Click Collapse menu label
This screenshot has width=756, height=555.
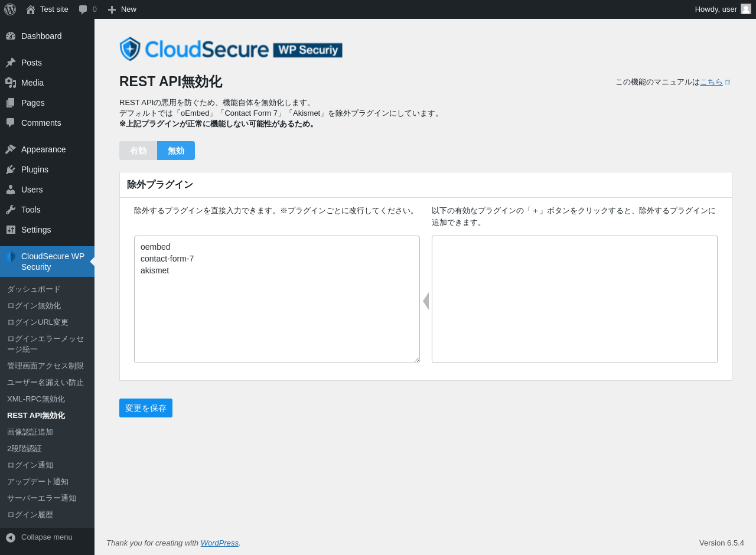point(47,537)
